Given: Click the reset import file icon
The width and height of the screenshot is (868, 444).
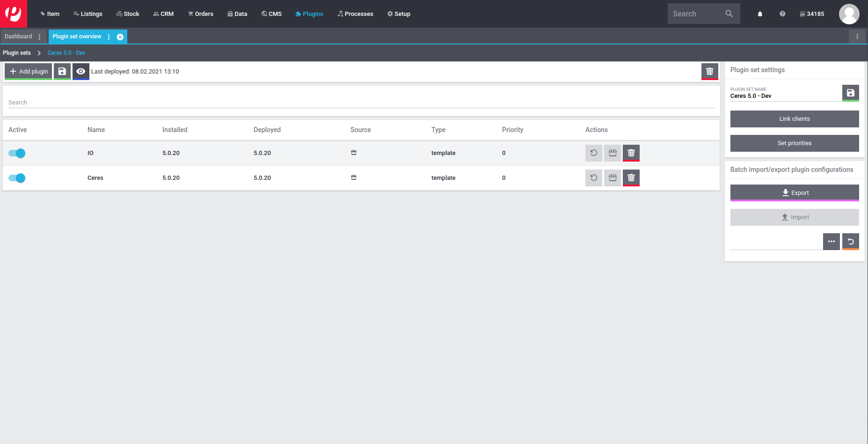Looking at the screenshot, I should (851, 242).
